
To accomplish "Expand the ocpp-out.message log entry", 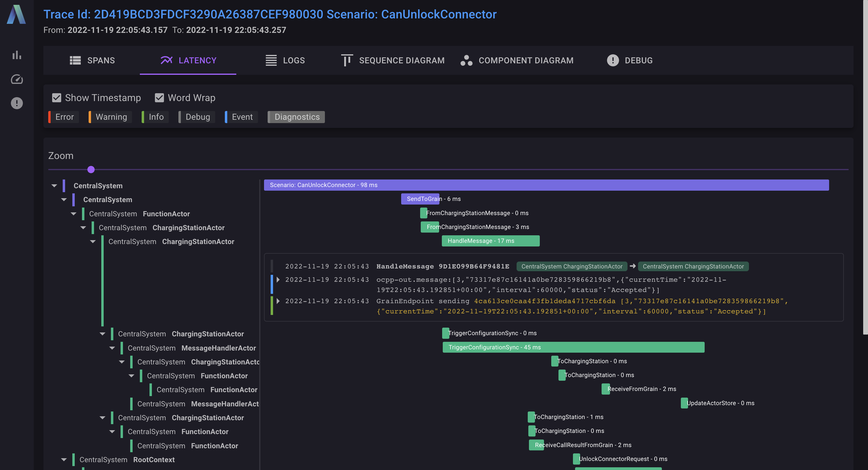I will 278,280.
